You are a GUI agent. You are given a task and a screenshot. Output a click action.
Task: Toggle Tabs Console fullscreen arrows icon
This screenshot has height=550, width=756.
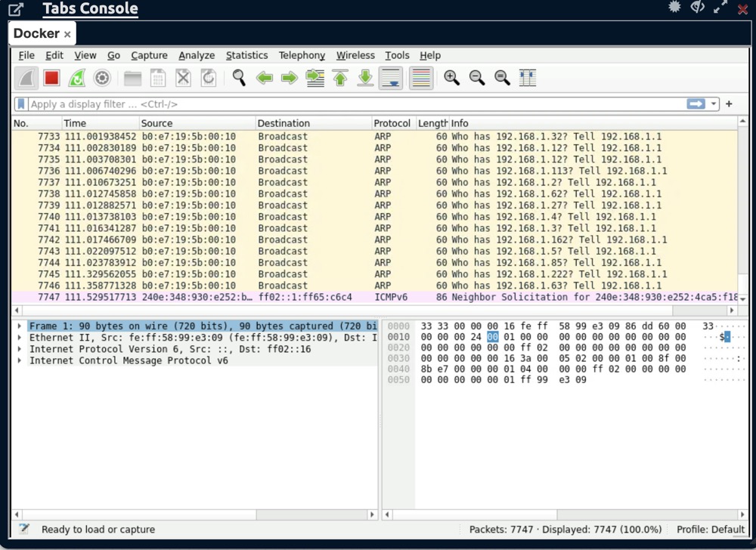click(x=720, y=7)
